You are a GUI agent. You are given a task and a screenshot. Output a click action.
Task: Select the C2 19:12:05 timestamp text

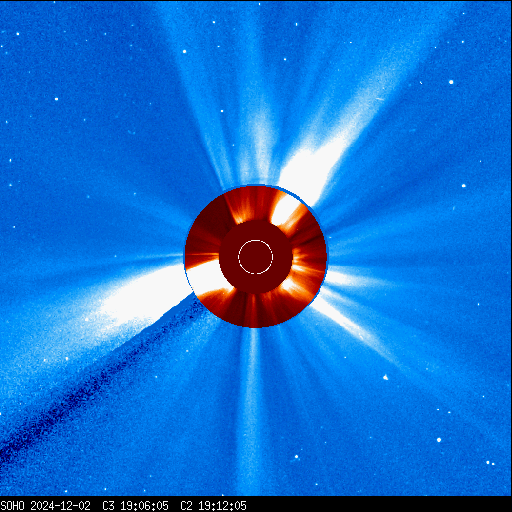coord(213,506)
